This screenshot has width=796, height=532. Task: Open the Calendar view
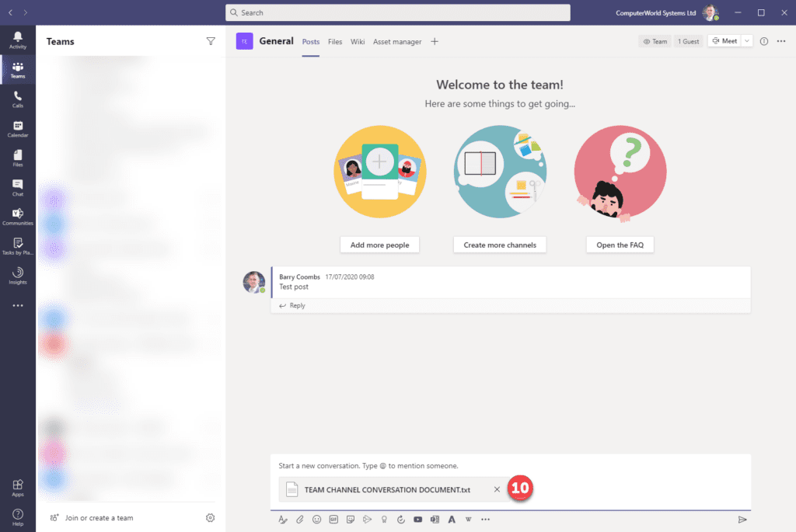click(18, 129)
